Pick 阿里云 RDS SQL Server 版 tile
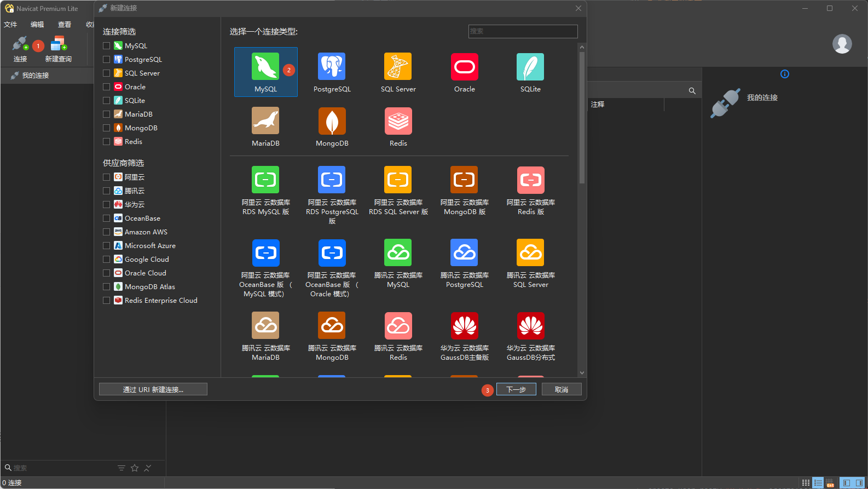Screen dimensions: 868x489 [398, 191]
